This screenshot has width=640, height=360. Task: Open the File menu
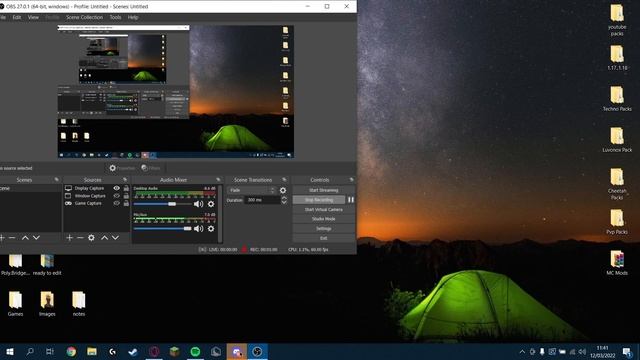pyautogui.click(x=2, y=17)
